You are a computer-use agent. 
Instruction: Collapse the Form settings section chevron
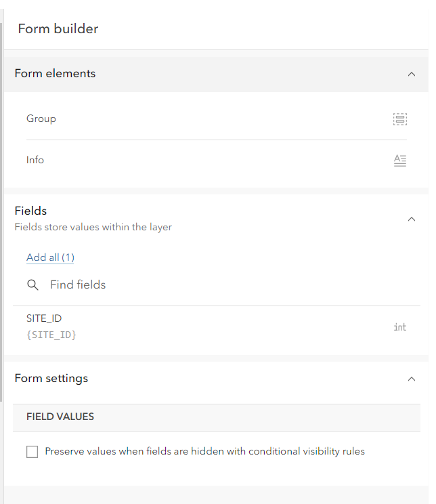pos(412,379)
